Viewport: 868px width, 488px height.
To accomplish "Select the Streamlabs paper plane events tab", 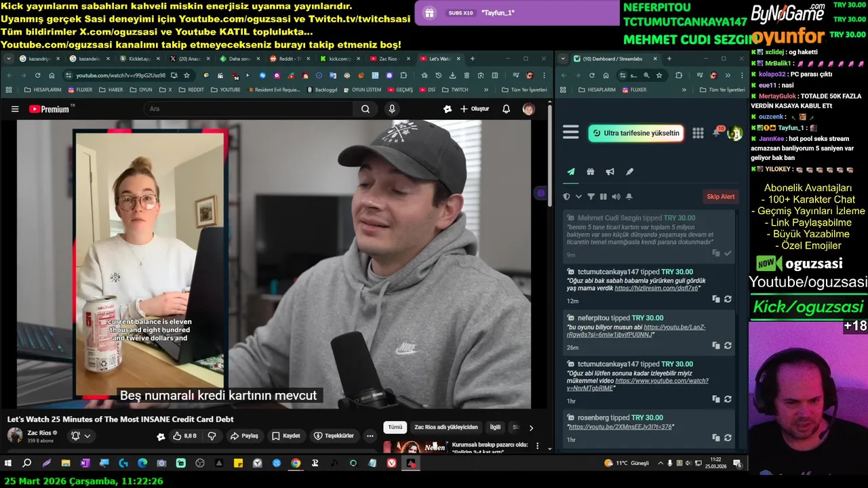I will [571, 172].
